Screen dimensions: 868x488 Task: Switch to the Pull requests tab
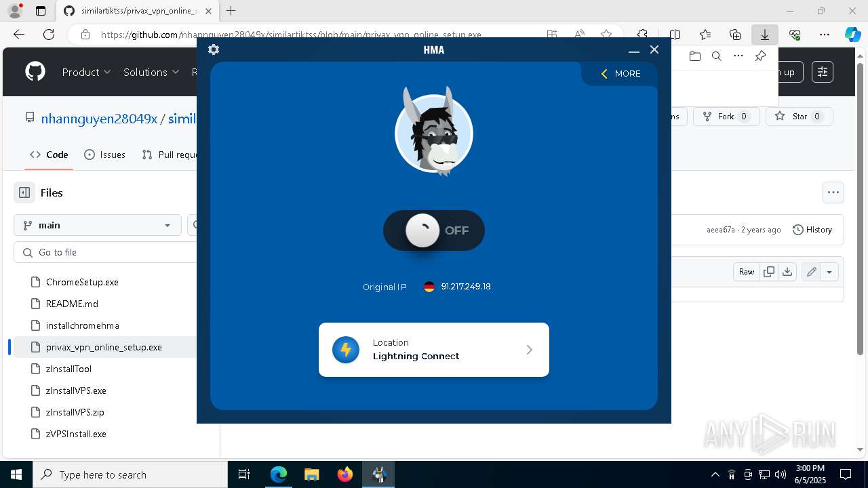click(x=170, y=155)
